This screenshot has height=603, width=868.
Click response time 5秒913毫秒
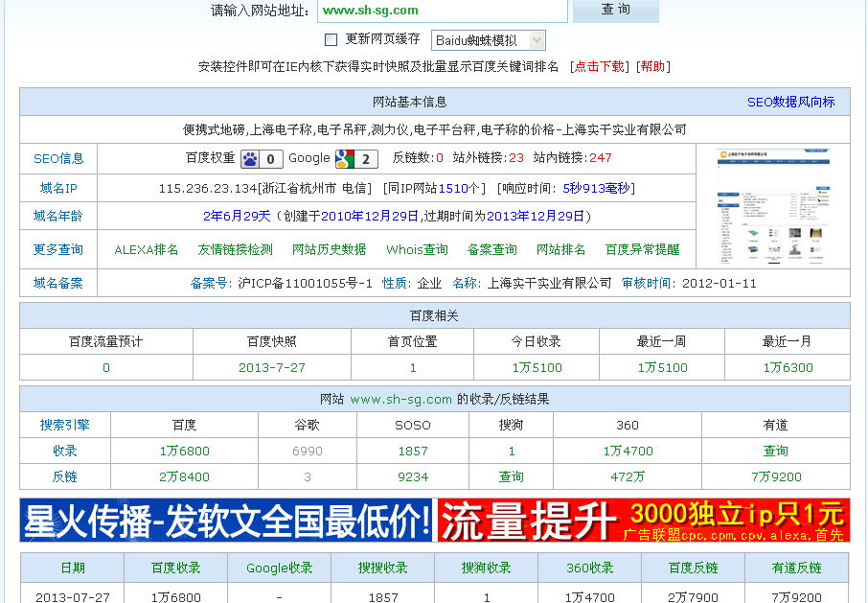pyautogui.click(x=596, y=188)
